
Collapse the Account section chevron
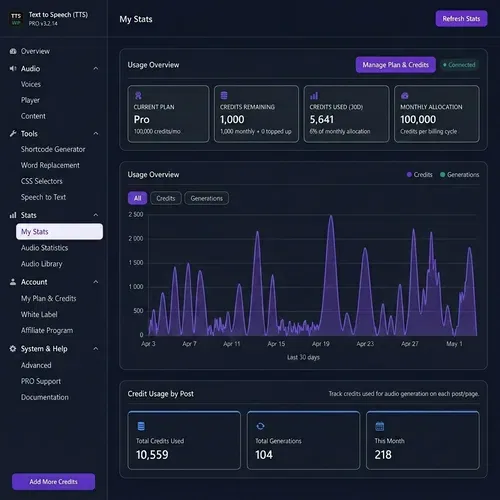[x=96, y=282]
